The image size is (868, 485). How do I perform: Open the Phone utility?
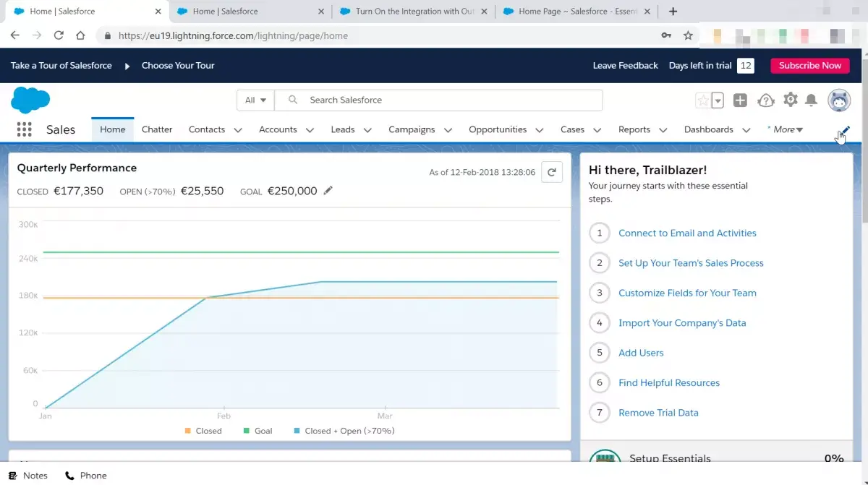pos(86,476)
